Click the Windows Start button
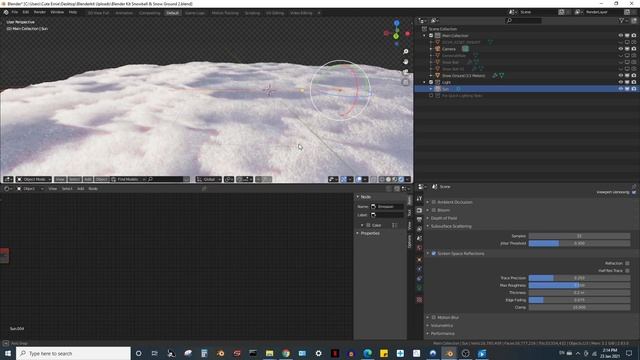 [8, 353]
